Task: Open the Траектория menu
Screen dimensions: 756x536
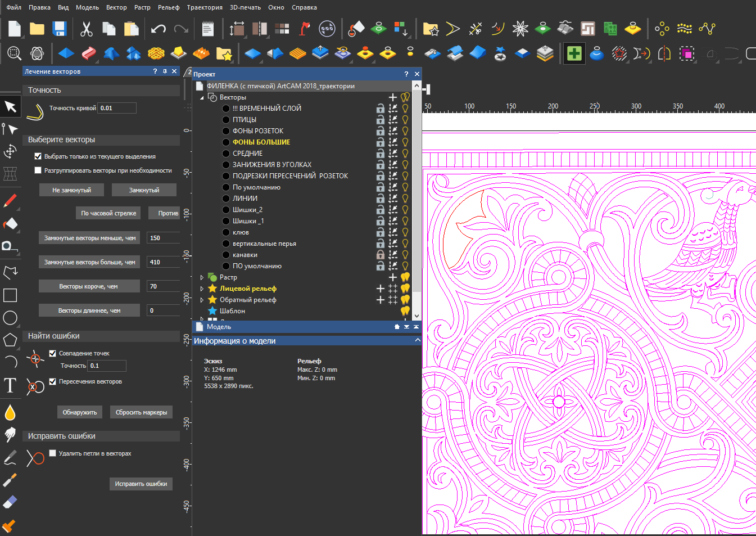Action: pos(205,7)
